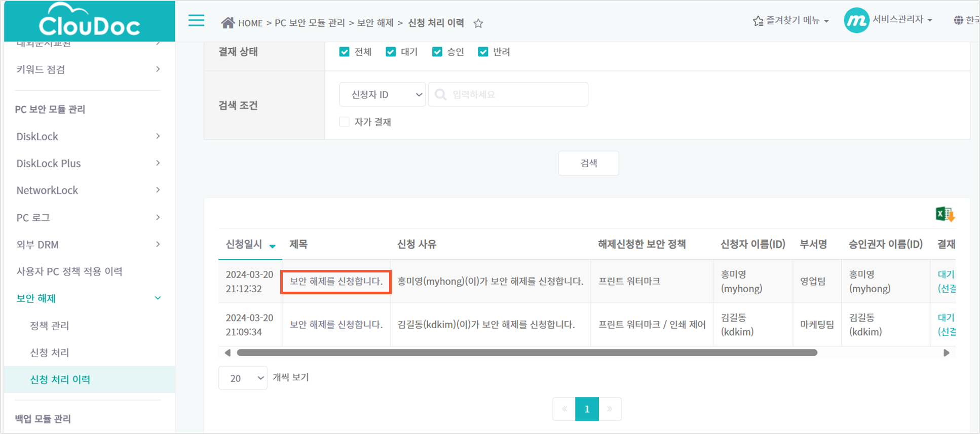Viewport: 980px width, 434px height.
Task: Click the home icon in breadcrumb
Action: (x=228, y=23)
